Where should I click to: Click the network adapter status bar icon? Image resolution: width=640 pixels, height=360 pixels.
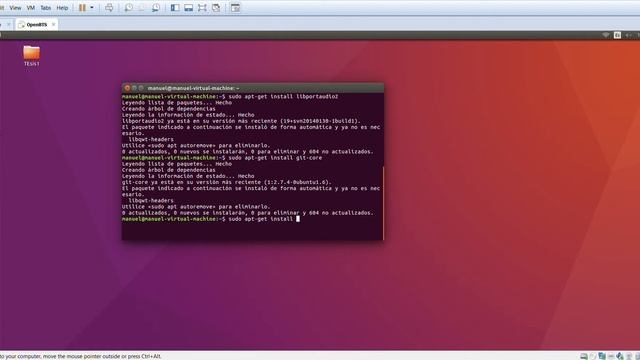tap(602, 356)
